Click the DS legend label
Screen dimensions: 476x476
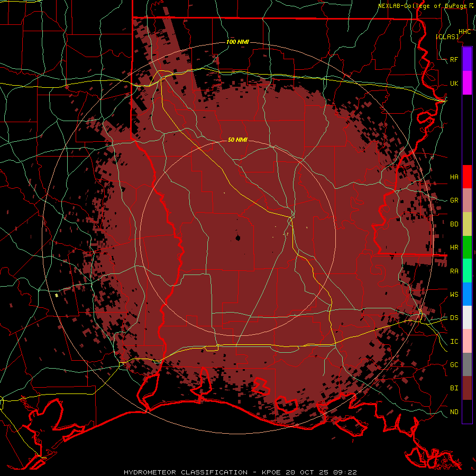pyautogui.click(x=454, y=318)
